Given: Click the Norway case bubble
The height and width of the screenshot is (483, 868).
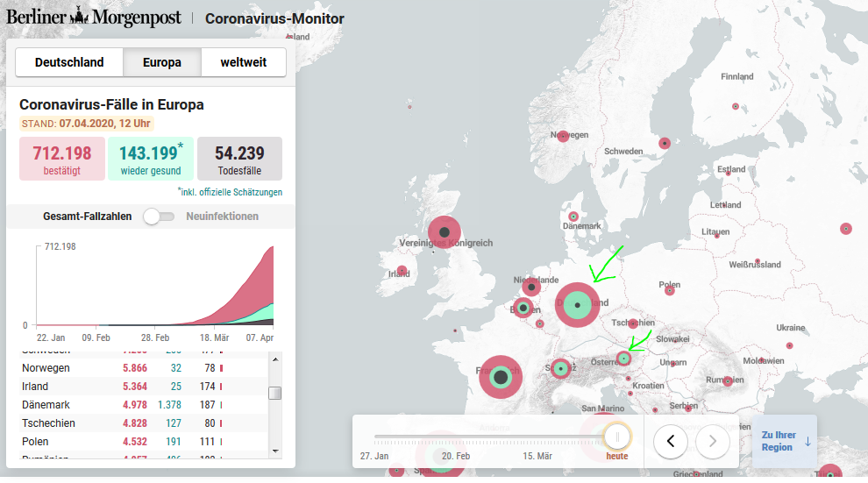Looking at the screenshot, I should coord(563,136).
